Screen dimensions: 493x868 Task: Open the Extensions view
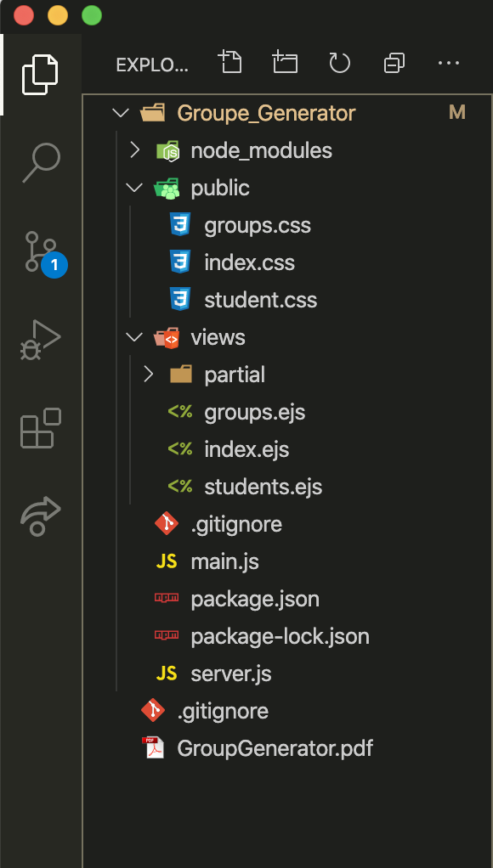pyautogui.click(x=40, y=429)
